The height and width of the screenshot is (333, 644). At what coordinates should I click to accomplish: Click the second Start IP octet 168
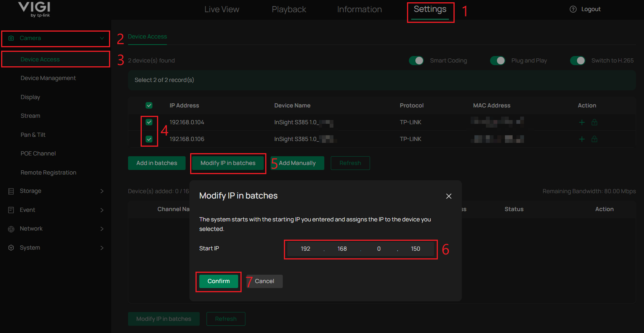pyautogui.click(x=342, y=249)
